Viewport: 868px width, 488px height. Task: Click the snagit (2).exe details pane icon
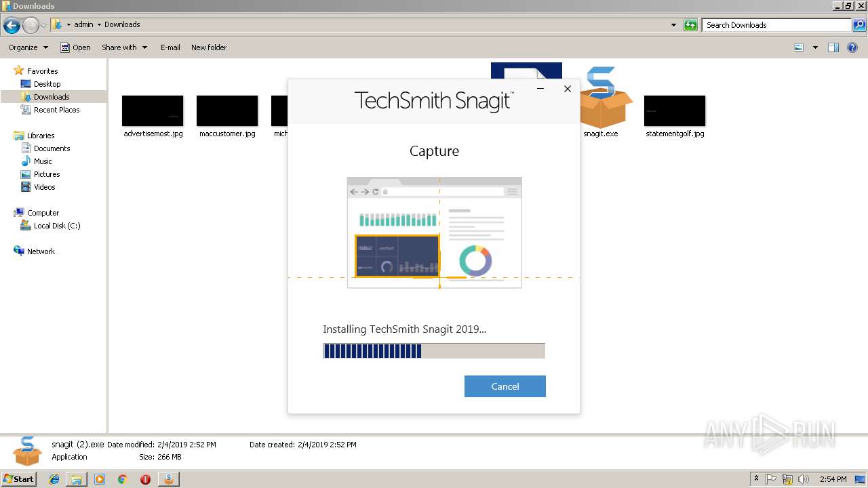[27, 451]
